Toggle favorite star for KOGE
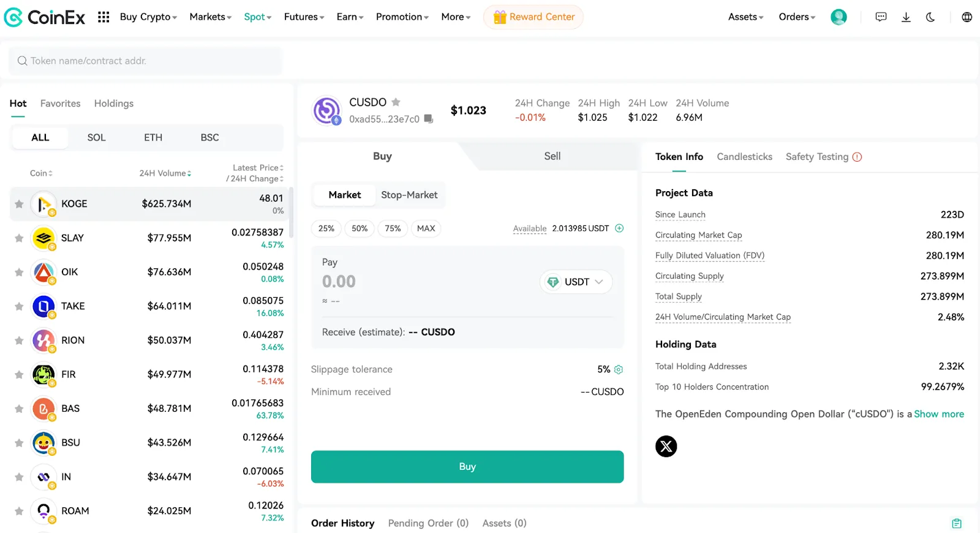This screenshot has height=533, width=980. (x=19, y=204)
